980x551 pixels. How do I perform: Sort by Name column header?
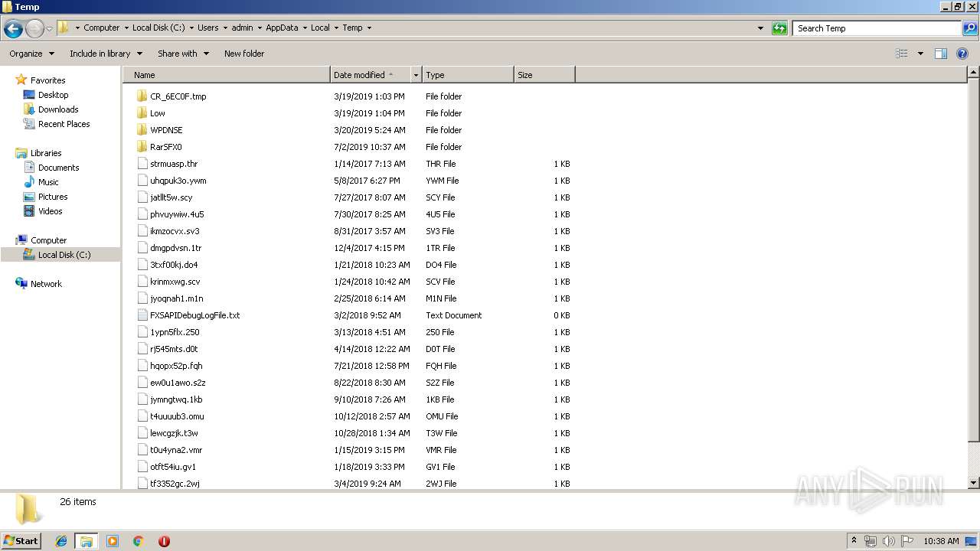[x=226, y=75]
